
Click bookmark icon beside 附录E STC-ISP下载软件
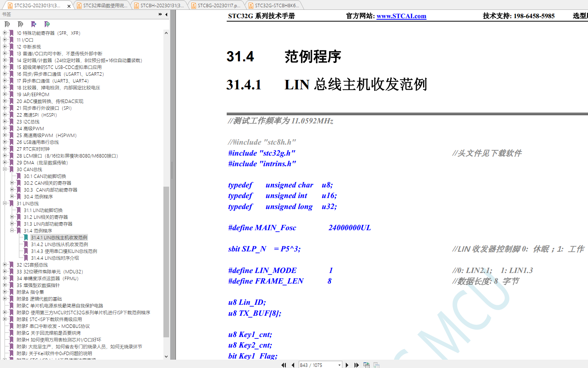coord(11,319)
